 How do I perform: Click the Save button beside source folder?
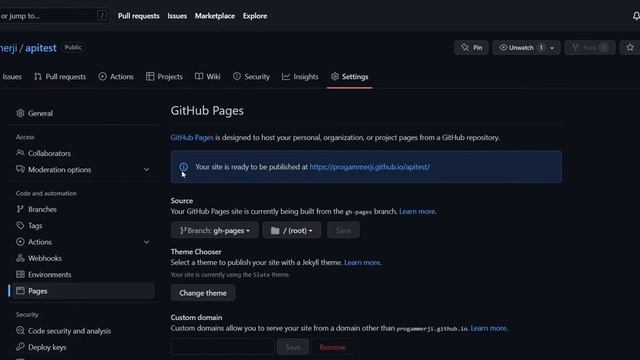(343, 231)
